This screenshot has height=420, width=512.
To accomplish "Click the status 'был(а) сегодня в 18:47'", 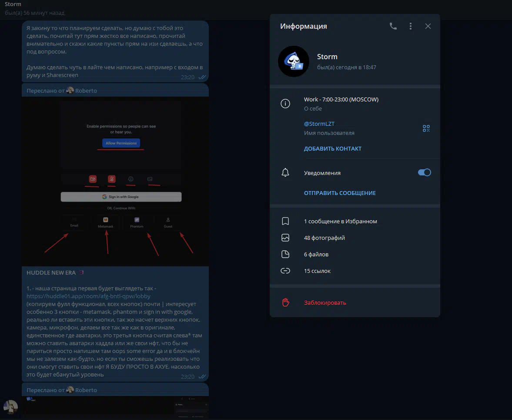I will 346,67.
